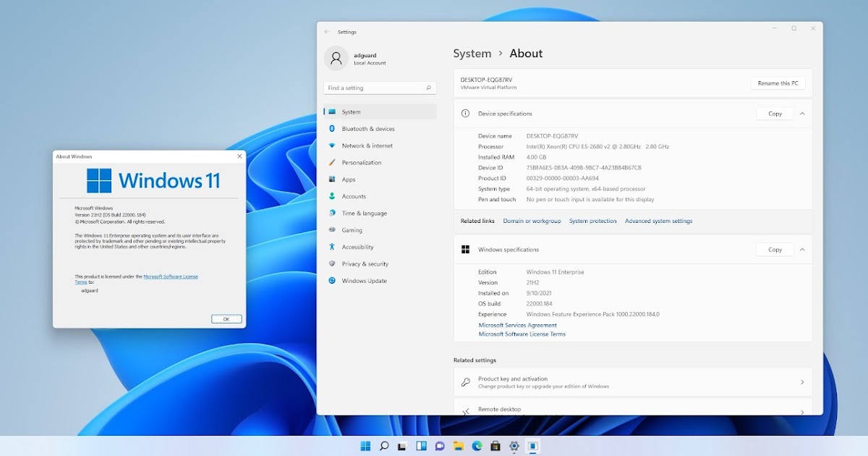Viewport: 868px width, 456px height.
Task: Open Bluetooth & devices settings
Action: click(380, 129)
